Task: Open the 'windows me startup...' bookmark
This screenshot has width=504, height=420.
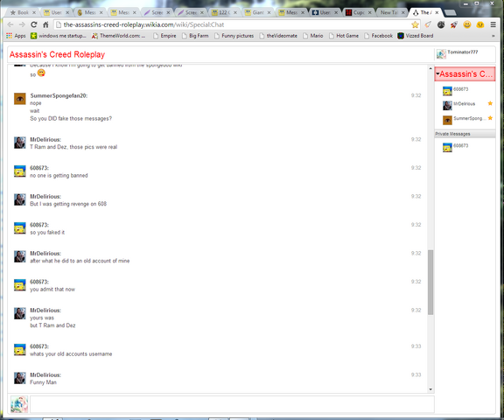Action: (58, 36)
